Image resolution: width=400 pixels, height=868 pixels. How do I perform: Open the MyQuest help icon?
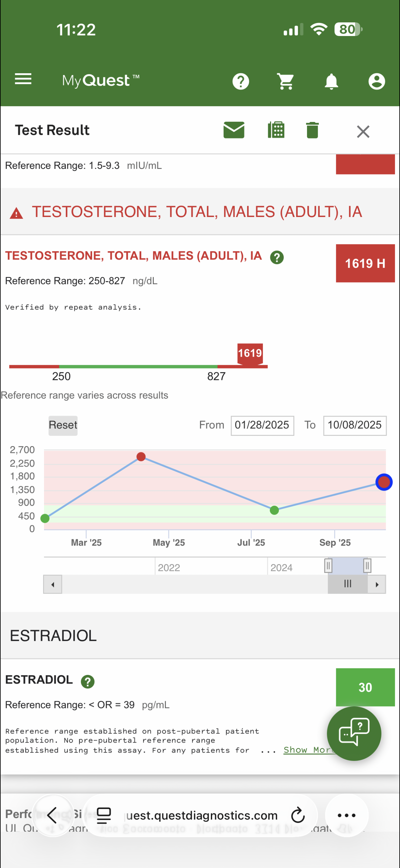(x=241, y=81)
